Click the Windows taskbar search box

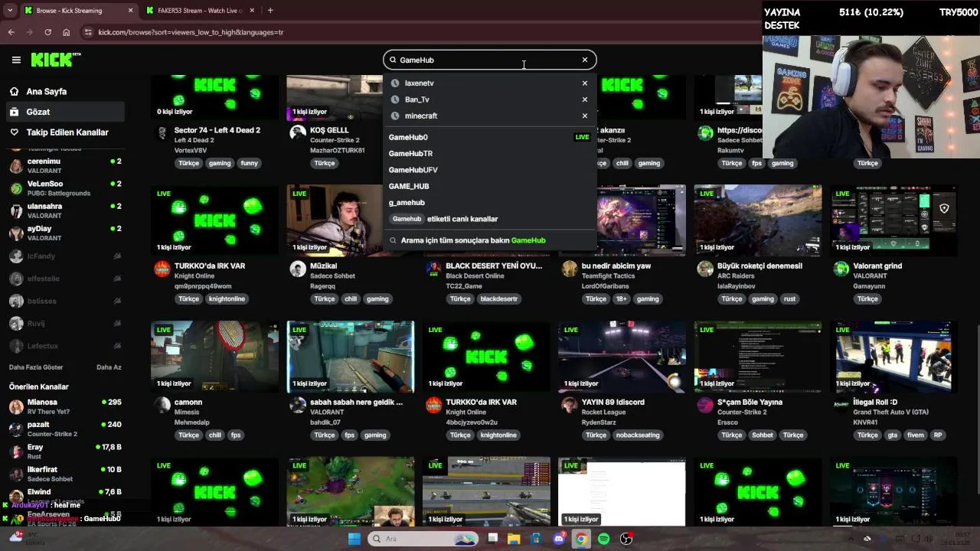pos(423,539)
